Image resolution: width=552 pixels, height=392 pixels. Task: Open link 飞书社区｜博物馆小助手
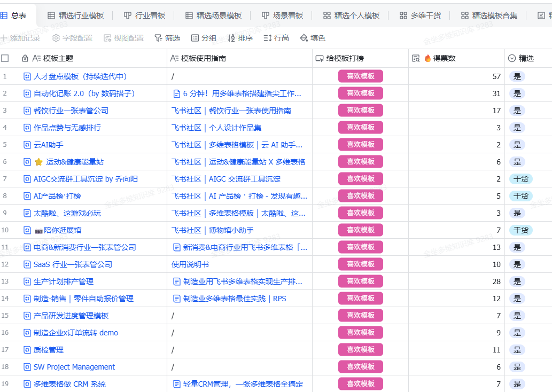(x=213, y=230)
